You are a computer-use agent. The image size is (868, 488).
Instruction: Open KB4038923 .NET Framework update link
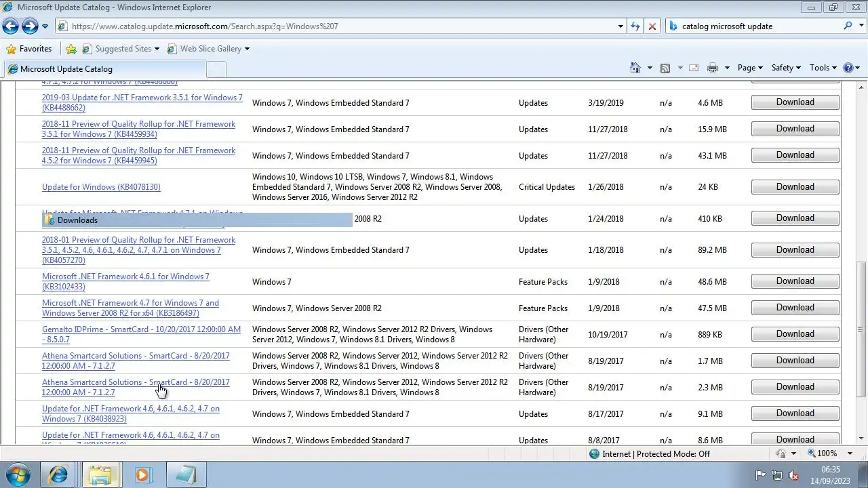130,413
